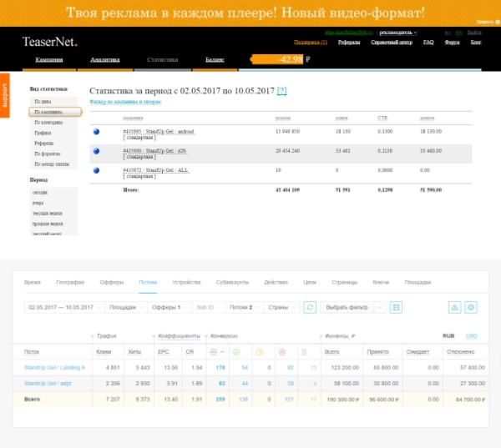Click the Выбрать фильтр button
The width and height of the screenshot is (501, 448).
point(347,307)
